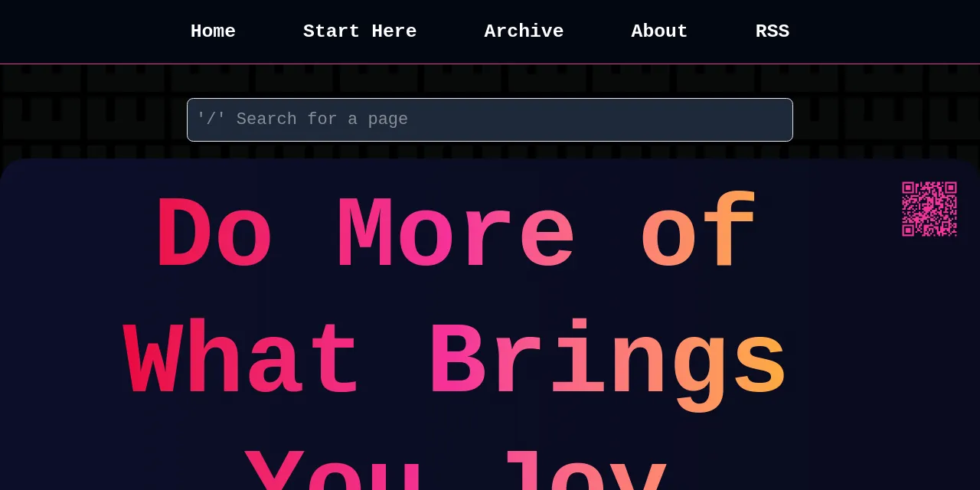Go to the Home page
This screenshot has height=490, width=980.
pyautogui.click(x=213, y=31)
